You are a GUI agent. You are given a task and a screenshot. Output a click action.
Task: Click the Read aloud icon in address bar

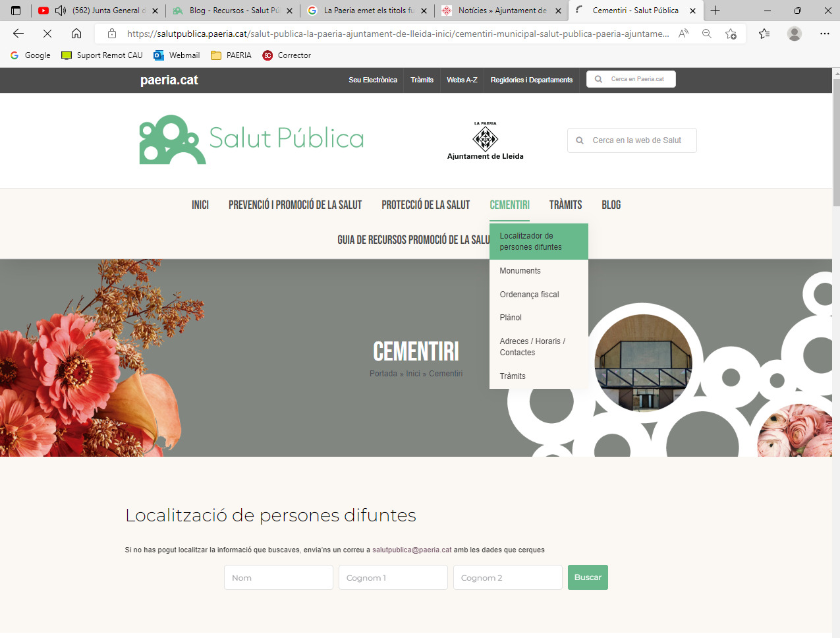pyautogui.click(x=683, y=34)
